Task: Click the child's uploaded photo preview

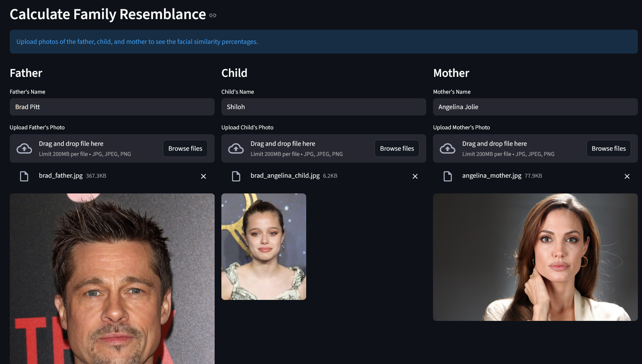Action: pos(263,247)
